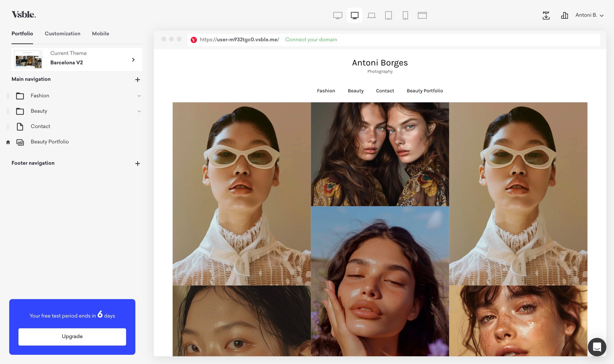Add a new footer navigation item

(138, 164)
